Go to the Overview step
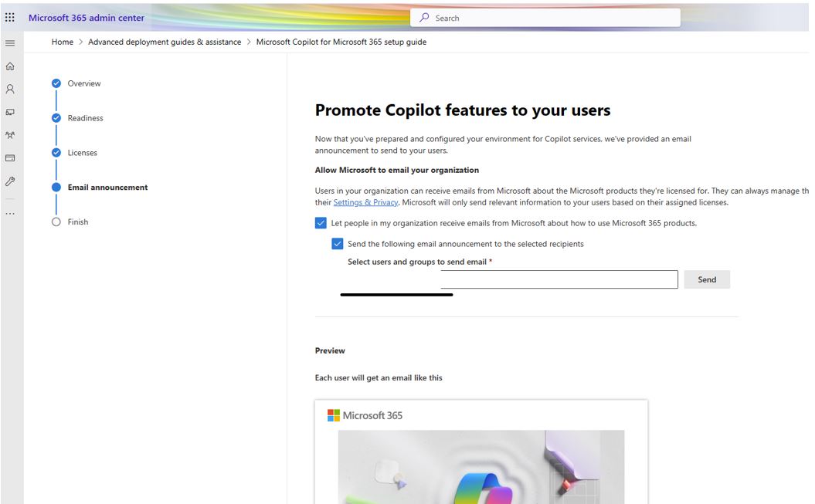Screen dimensions: 815x504 [x=83, y=83]
